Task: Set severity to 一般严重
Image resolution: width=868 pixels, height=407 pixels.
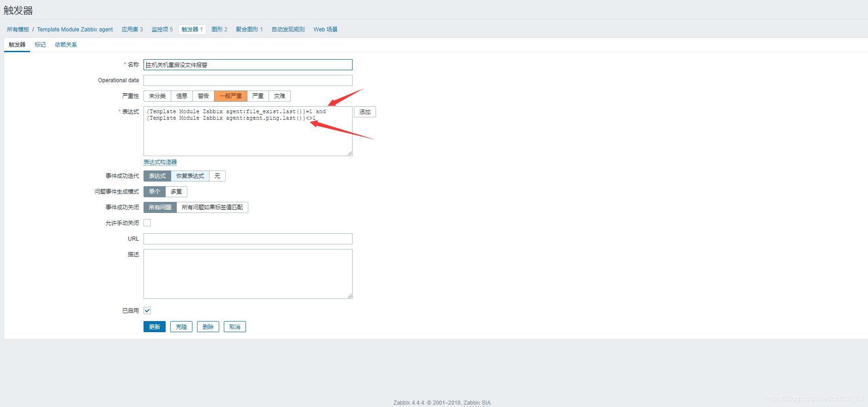Action: pos(231,96)
